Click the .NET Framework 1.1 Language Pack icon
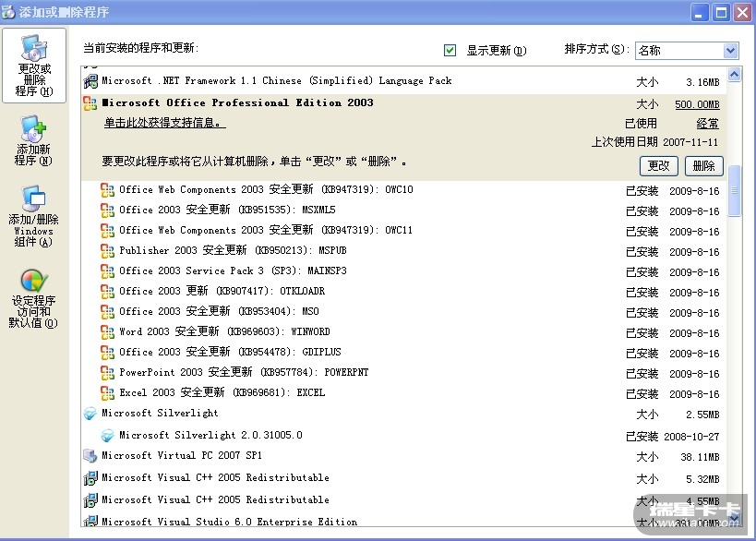The width and height of the screenshot is (756, 541). click(x=90, y=81)
